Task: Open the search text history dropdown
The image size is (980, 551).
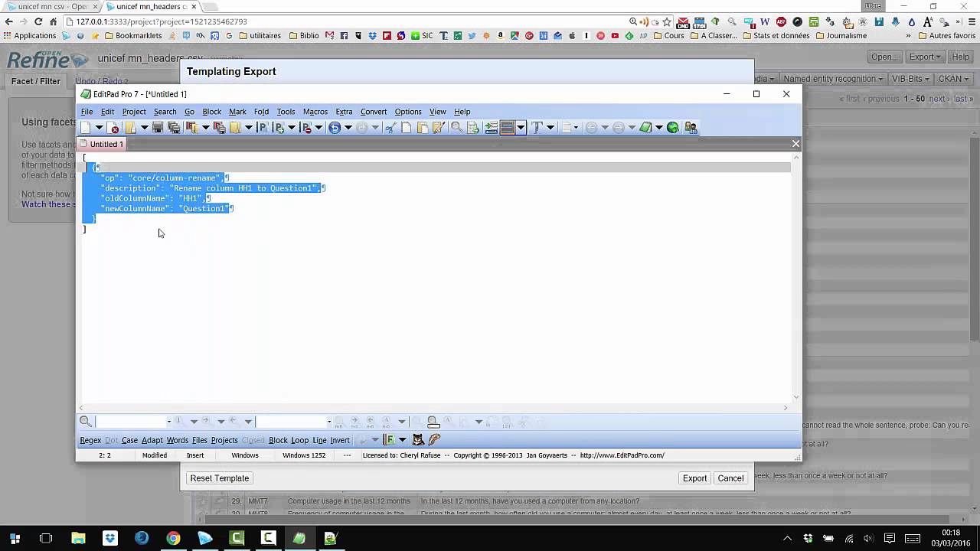Action: click(168, 421)
